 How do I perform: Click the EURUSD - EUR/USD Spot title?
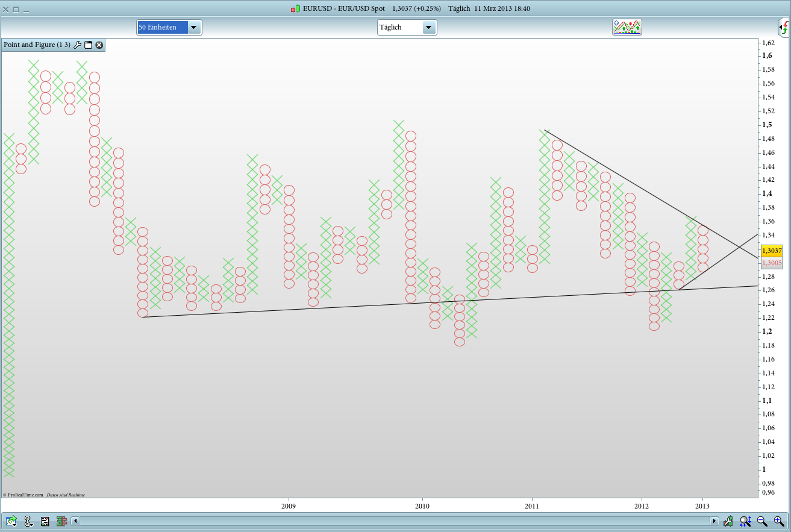tap(344, 9)
